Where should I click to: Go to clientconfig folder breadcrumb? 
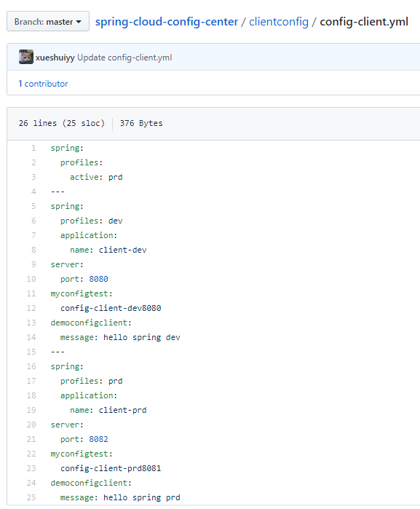click(279, 22)
